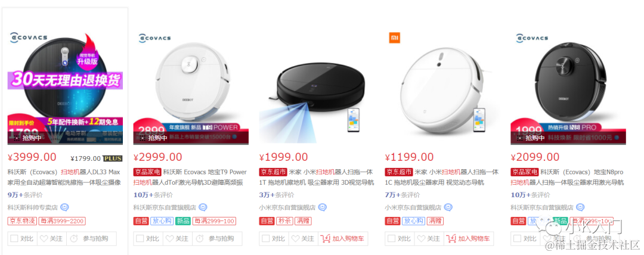Image resolution: width=644 pixels, height=255 pixels.
Task: Click 参与抢购 on the ¥2999 T9 Power
Action: point(217,238)
